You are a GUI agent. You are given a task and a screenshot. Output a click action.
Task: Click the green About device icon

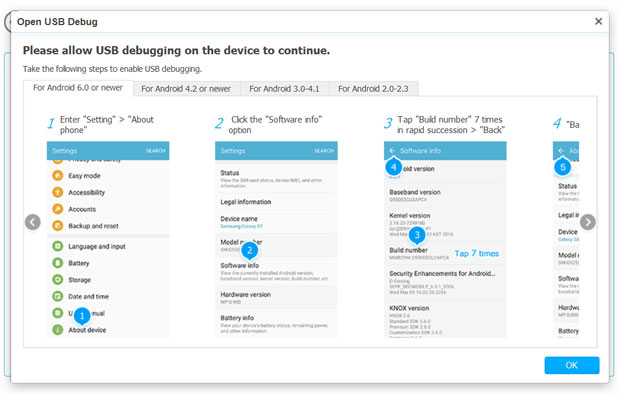point(58,330)
